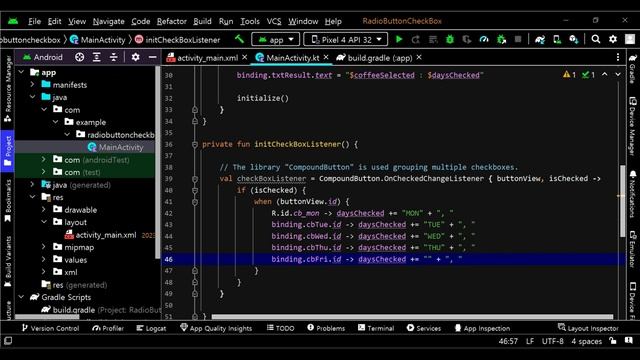Toggle tool window quick-access icon in status bar

click(x=8, y=341)
